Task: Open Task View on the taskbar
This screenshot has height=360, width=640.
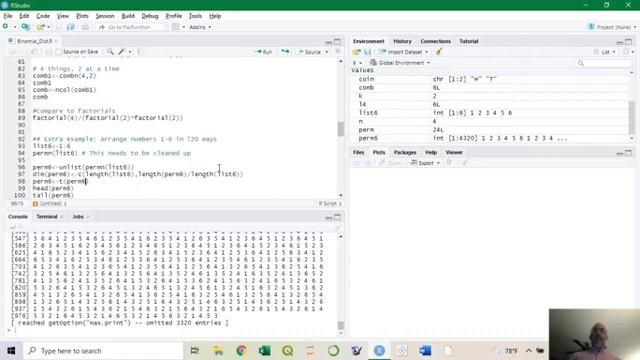Action: 195,351
